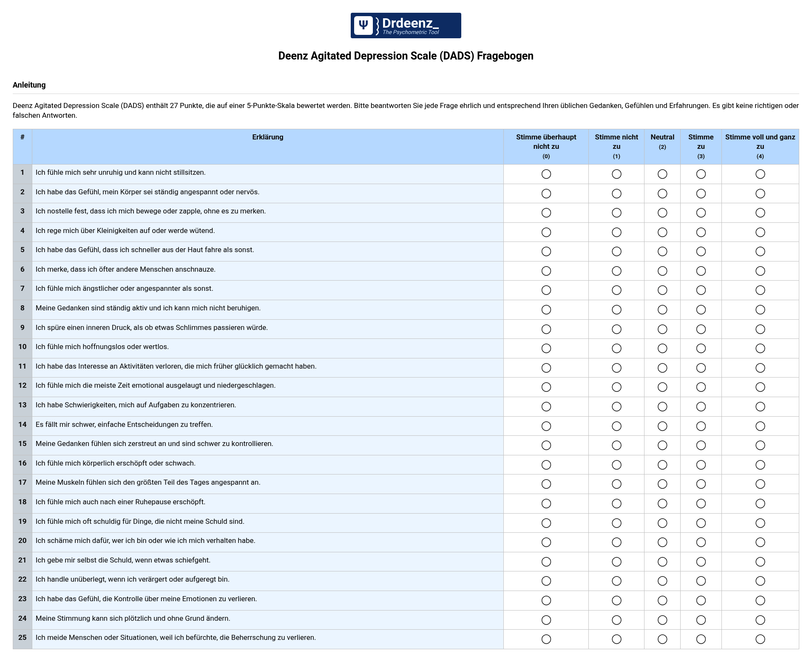Select 'Stimme zu' (3) for question 3
Image resolution: width=812 pixels, height=662 pixels.
(701, 213)
